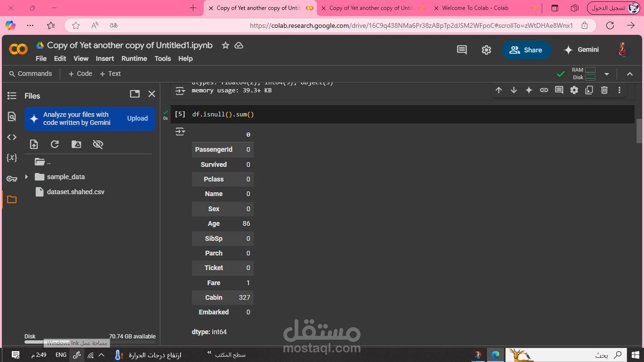Reload the page in browser
The image size is (644, 362).
pyautogui.click(x=610, y=25)
